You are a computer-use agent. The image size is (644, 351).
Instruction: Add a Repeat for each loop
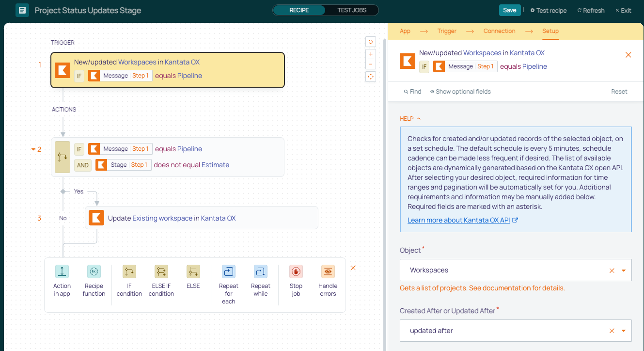click(x=229, y=285)
